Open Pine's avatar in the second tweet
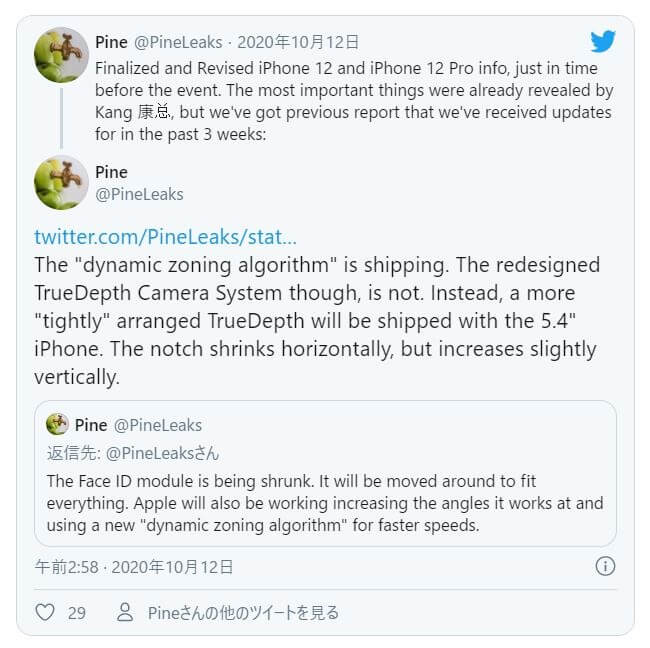The width and height of the screenshot is (650, 648). pos(61,182)
